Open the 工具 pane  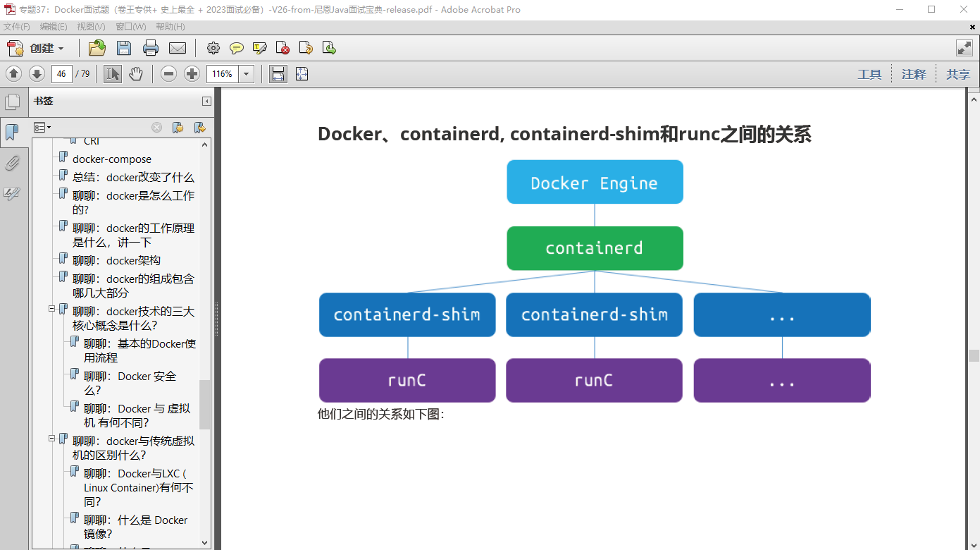click(869, 74)
